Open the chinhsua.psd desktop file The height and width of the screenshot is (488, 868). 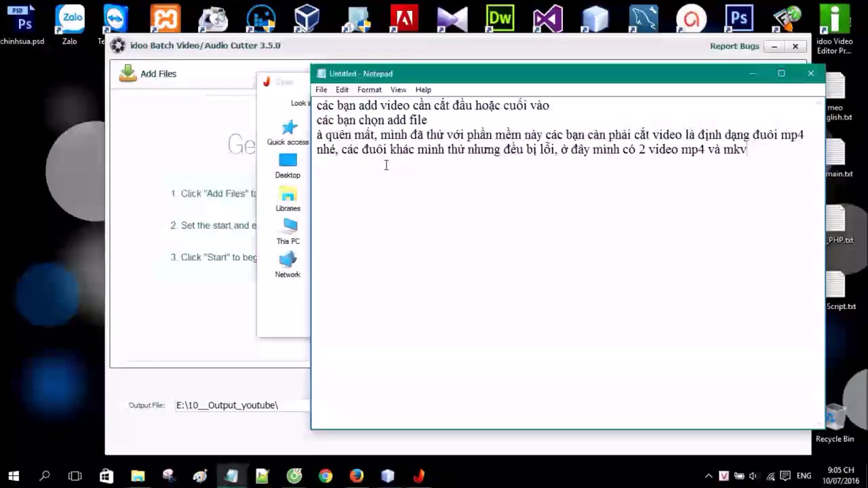click(x=22, y=26)
